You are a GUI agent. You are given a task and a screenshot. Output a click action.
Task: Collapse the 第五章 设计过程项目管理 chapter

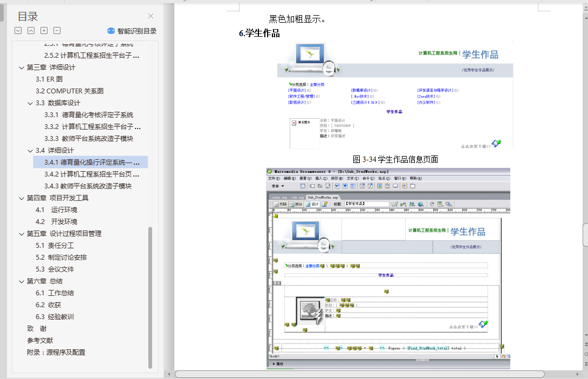coord(22,234)
